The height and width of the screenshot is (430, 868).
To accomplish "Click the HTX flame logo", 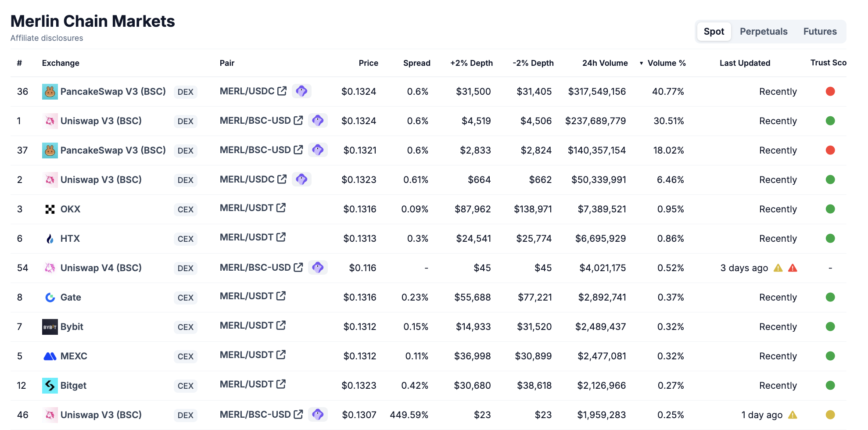I will point(50,238).
